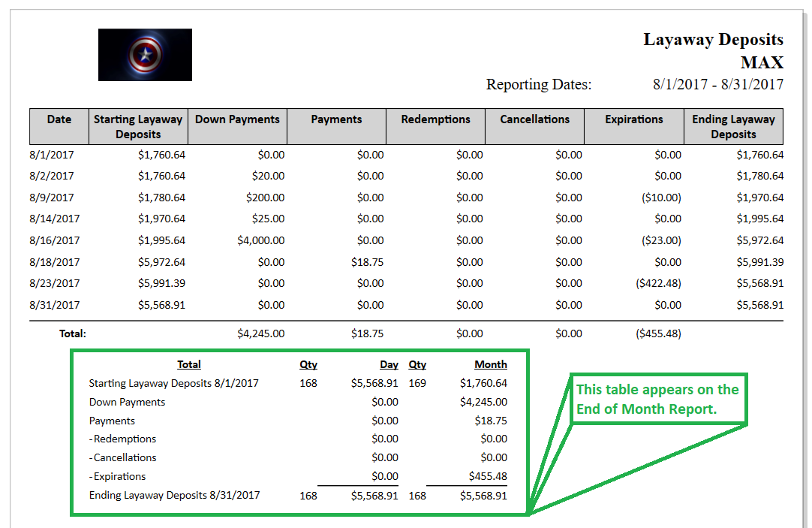Click the $18.75 month payments value in summary
Screen dimensions: 812x528
[x=491, y=421]
